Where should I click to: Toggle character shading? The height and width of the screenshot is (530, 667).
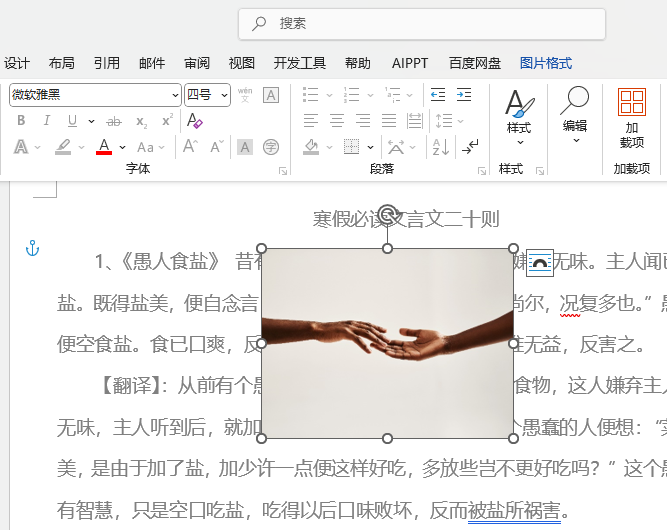click(x=245, y=147)
